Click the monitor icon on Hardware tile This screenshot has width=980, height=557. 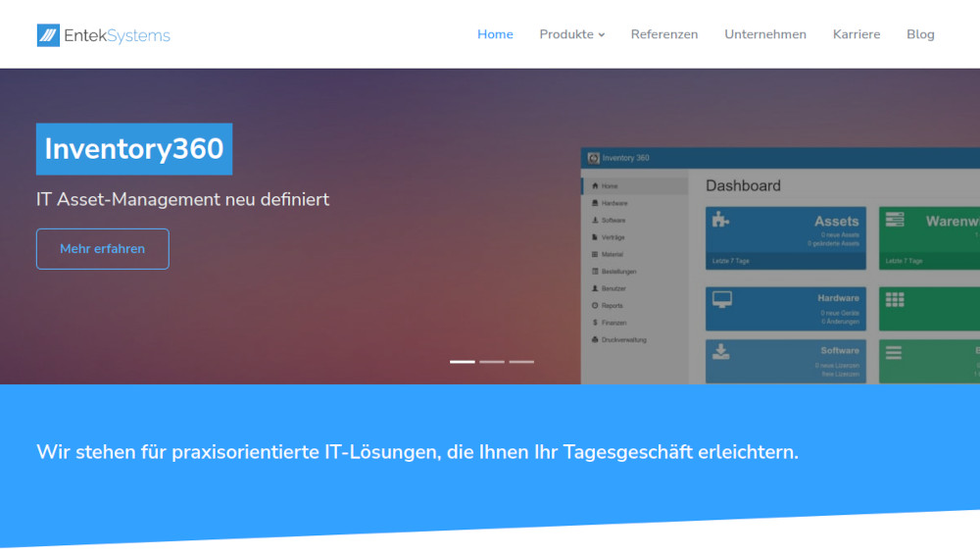(721, 299)
